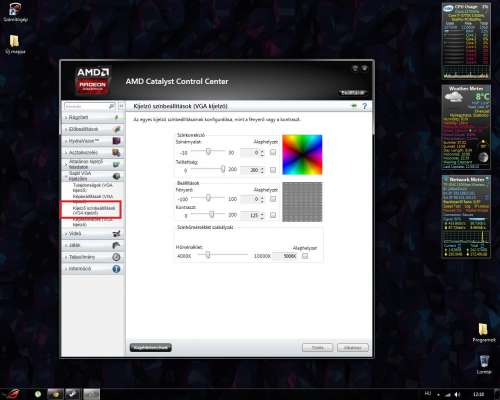The width and height of the screenshot is (500, 400).
Task: Reset Telítettség with its Alaphelyzet icon
Action: pyautogui.click(x=273, y=170)
